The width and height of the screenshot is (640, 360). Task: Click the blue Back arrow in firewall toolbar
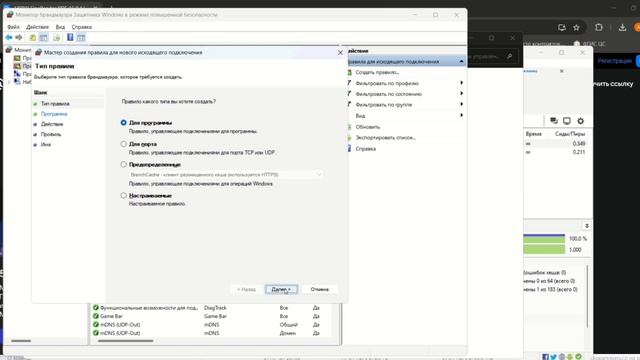click(x=9, y=38)
